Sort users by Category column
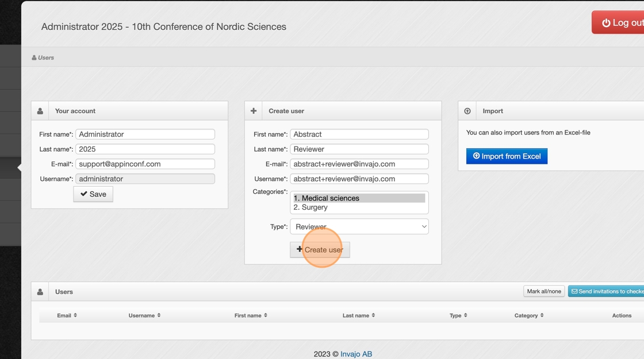This screenshot has width=644, height=359. tap(529, 315)
